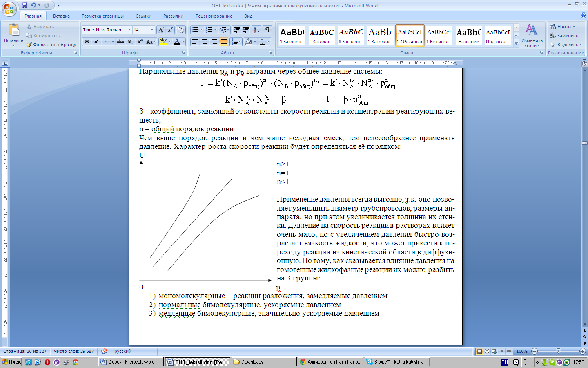Open the Paste (Вставить) button
This screenshot has width=588, height=368.
13,35
